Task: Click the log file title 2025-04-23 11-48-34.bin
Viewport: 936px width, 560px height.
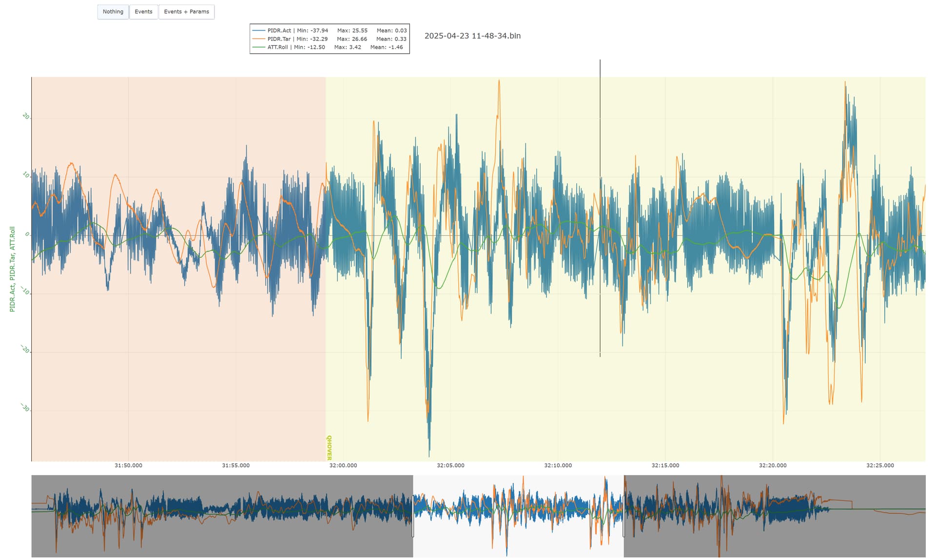Action: (x=472, y=36)
